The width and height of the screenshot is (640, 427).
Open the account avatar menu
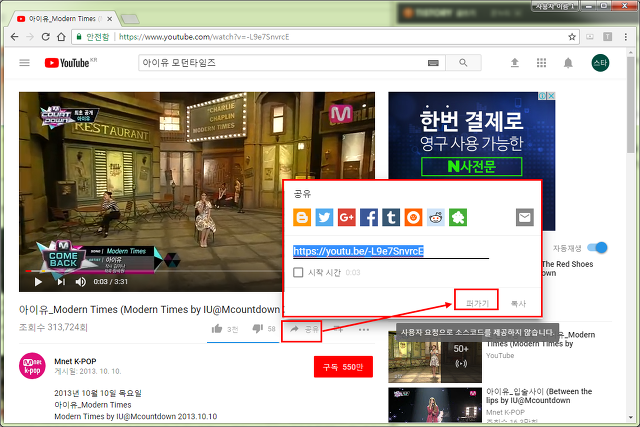click(600, 63)
